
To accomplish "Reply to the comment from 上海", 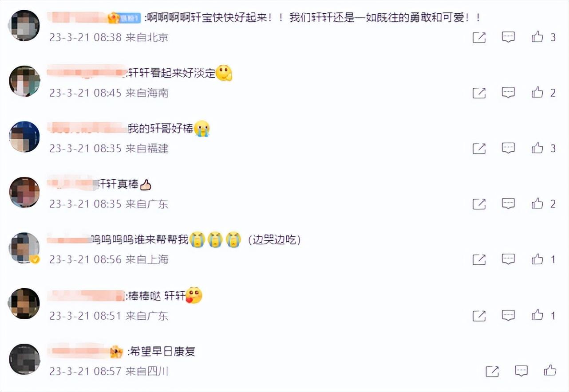I will [x=508, y=259].
